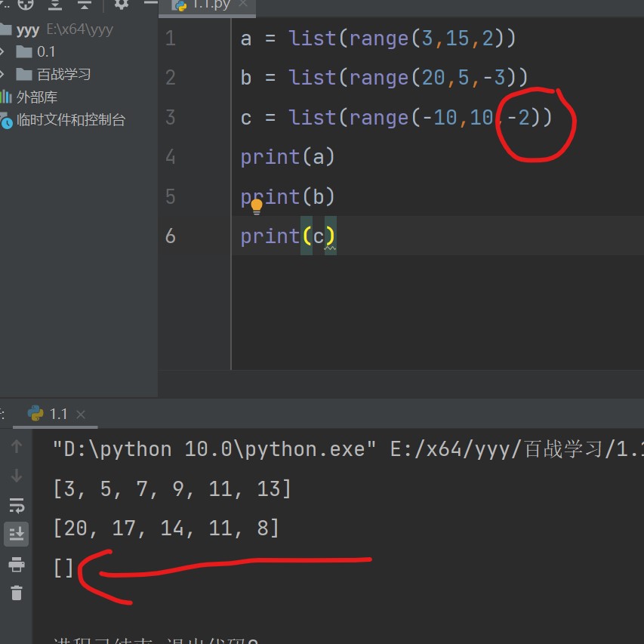
Task: Toggle soft-wrap in run console
Action: pos(17,505)
